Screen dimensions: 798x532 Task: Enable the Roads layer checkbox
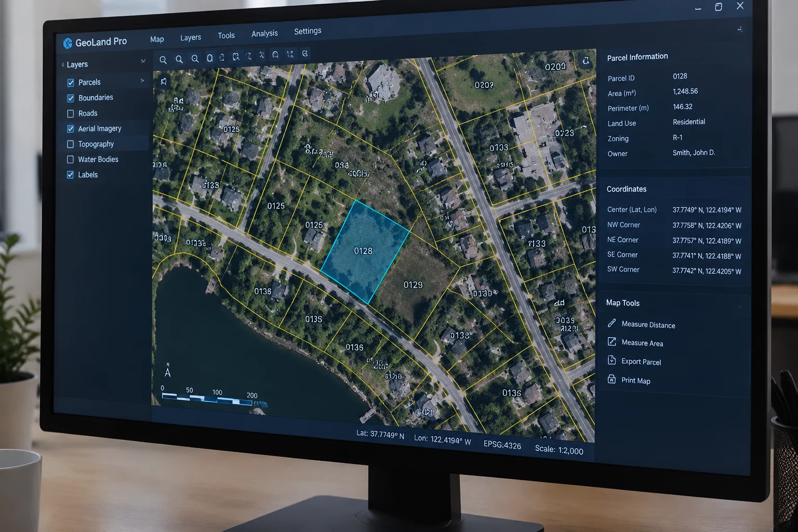pos(71,113)
